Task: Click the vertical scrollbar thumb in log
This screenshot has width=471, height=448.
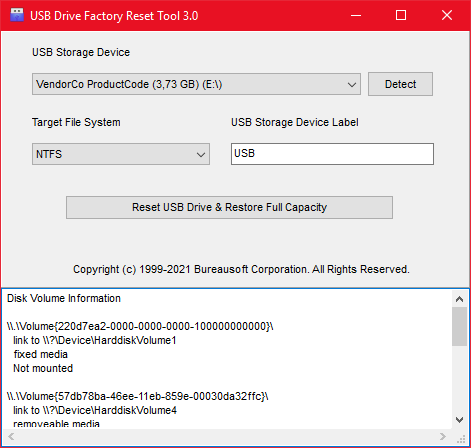Action: [x=459, y=327]
